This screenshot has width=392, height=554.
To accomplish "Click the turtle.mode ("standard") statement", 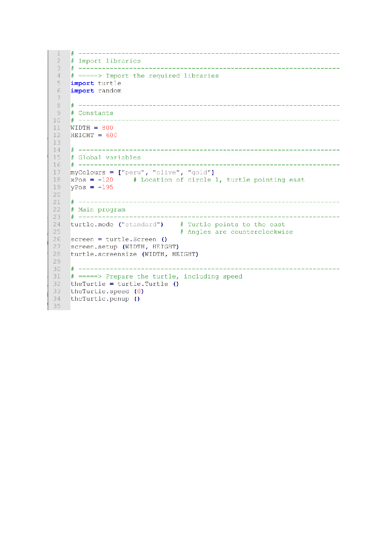I will [x=117, y=224].
